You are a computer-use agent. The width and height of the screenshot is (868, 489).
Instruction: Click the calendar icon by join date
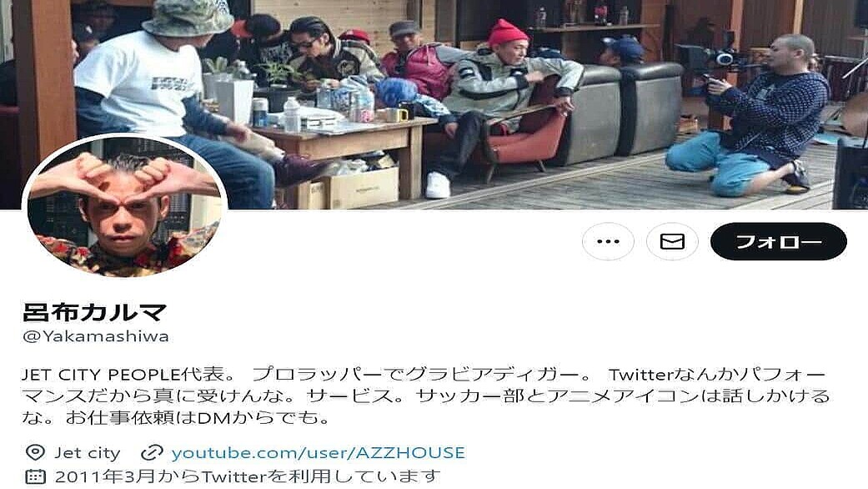[35, 476]
